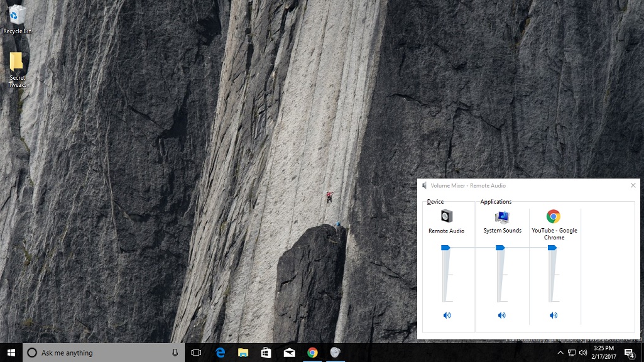The width and height of the screenshot is (644, 362).
Task: Click the YouTube Google Chrome icon in mixer
Action: pyautogui.click(x=554, y=217)
